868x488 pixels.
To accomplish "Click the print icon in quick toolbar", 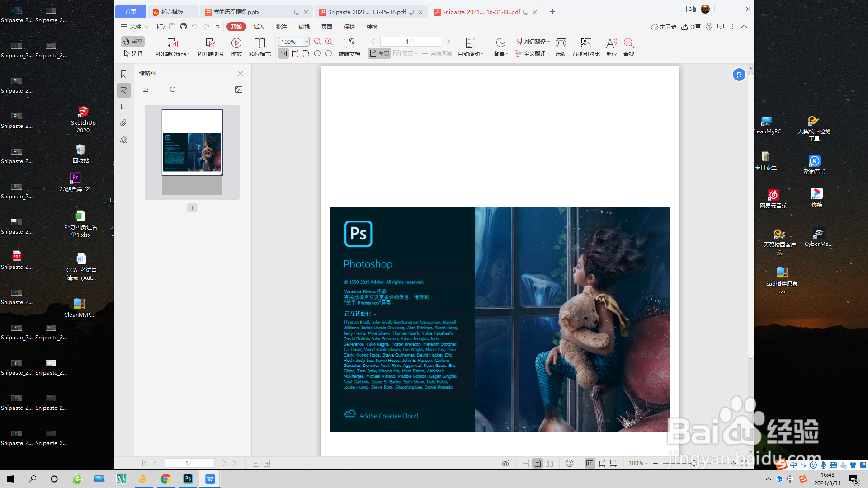I will pos(183,27).
